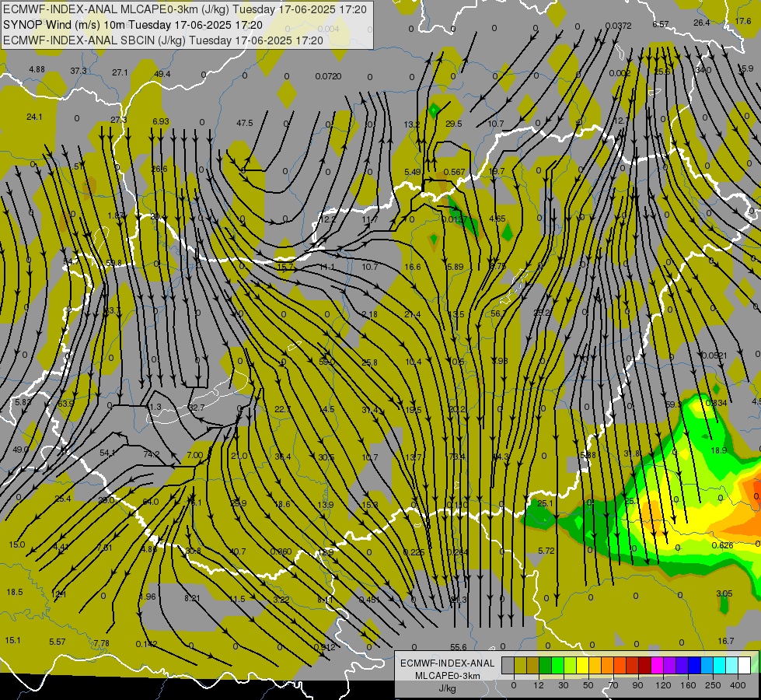Viewport: 761px width, 700px height.
Task: Click the legend tick value '90'
Action: coord(637,685)
